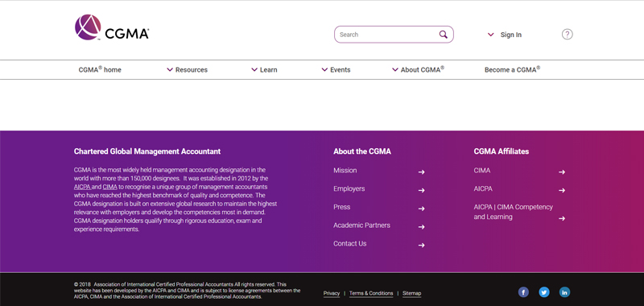Click the arrow next to Academic Partners
This screenshot has width=644, height=306.
421,227
